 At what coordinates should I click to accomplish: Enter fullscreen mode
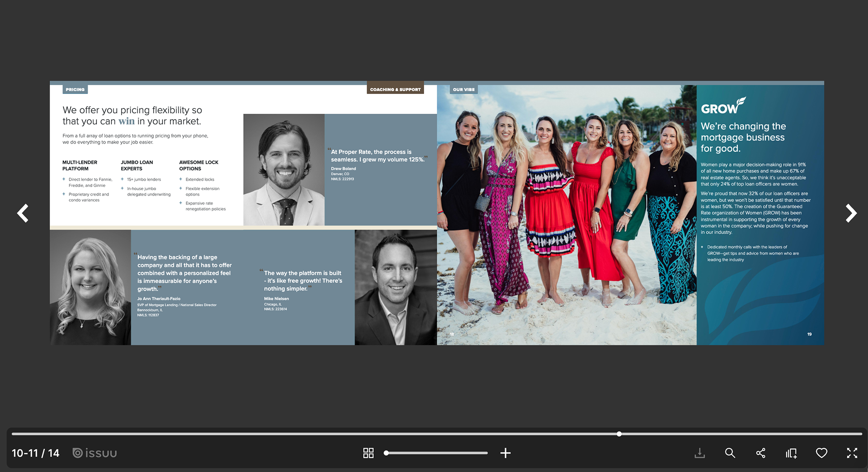pos(852,453)
